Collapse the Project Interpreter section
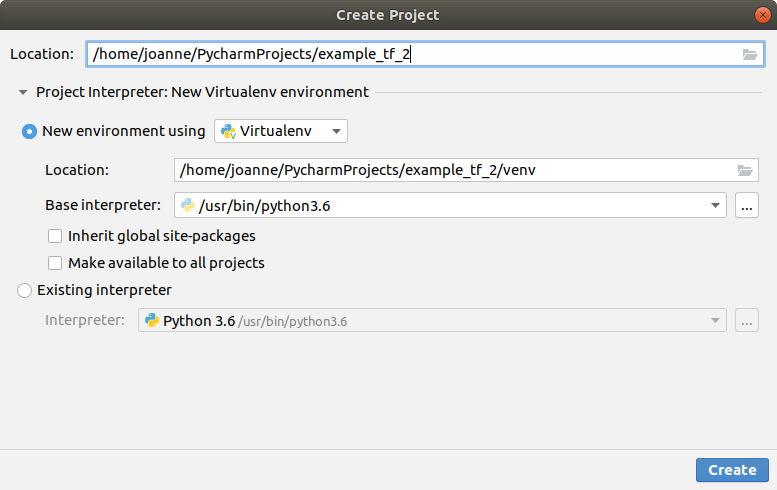 (23, 92)
